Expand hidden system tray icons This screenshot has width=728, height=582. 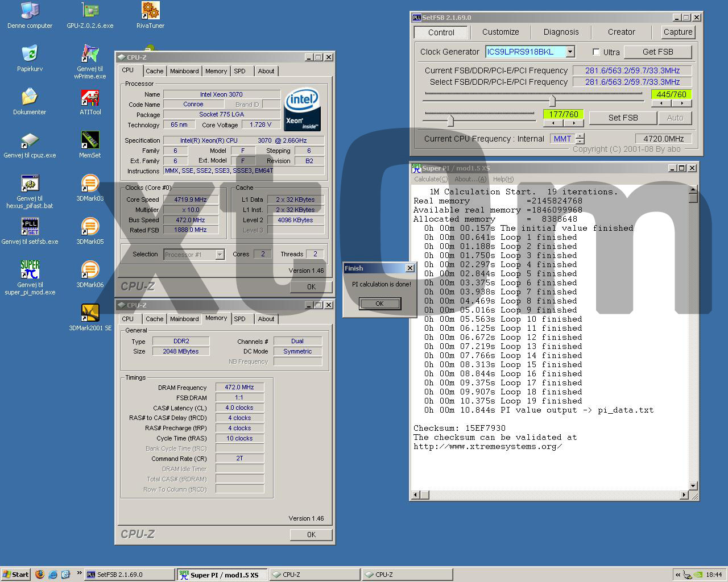click(x=678, y=575)
